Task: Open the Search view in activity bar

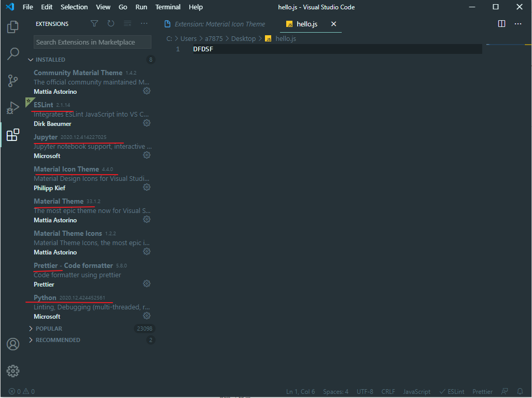Action: pyautogui.click(x=13, y=53)
